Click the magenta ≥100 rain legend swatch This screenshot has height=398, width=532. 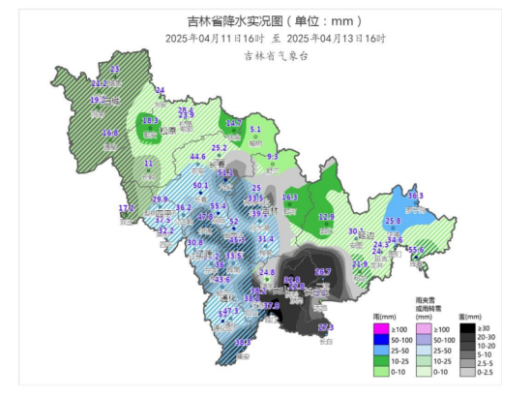coord(381,329)
